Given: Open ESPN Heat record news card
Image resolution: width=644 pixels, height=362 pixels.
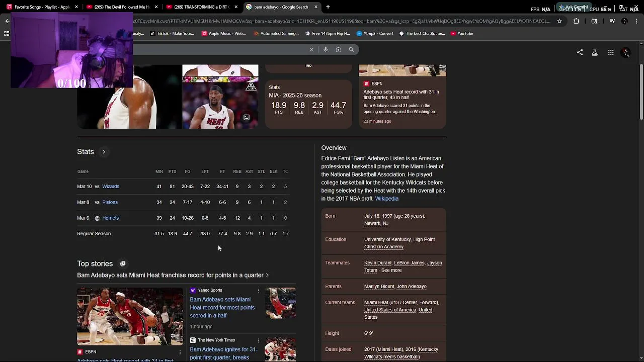Looking at the screenshot, I should (x=402, y=97).
